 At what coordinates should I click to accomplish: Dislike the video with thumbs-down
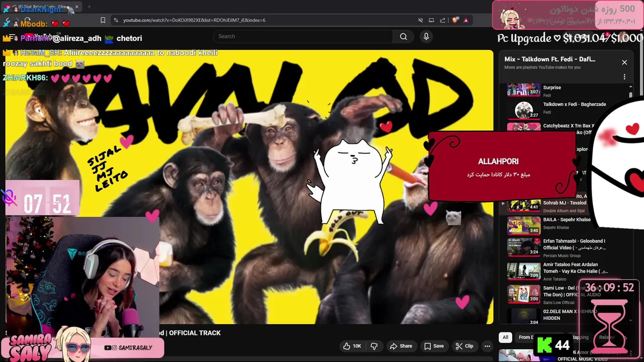pos(374,346)
